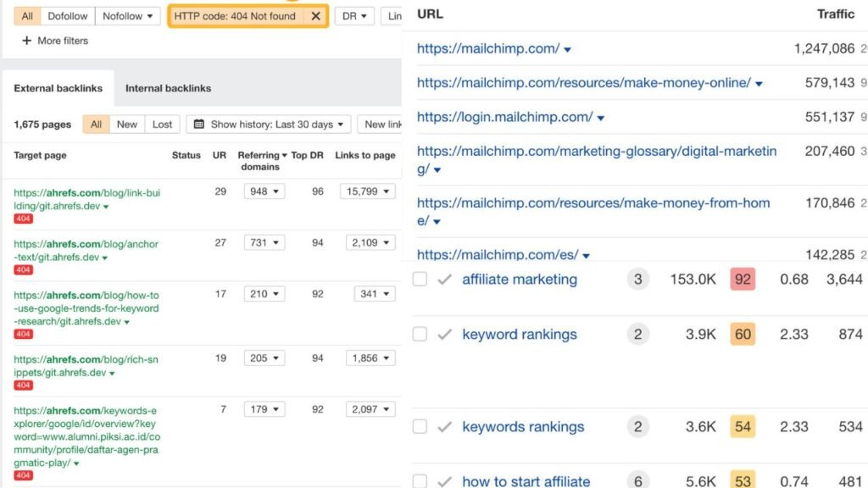Expand the DR filter dropdown

point(355,16)
